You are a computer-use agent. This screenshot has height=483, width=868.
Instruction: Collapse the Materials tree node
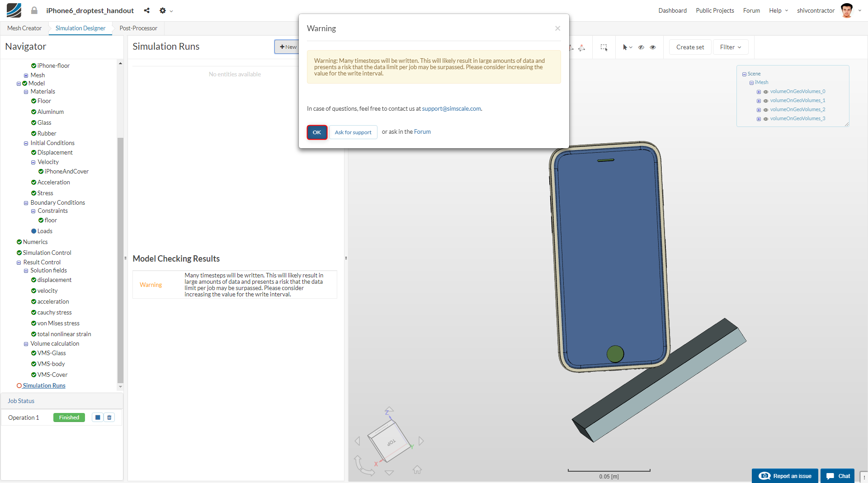[26, 92]
